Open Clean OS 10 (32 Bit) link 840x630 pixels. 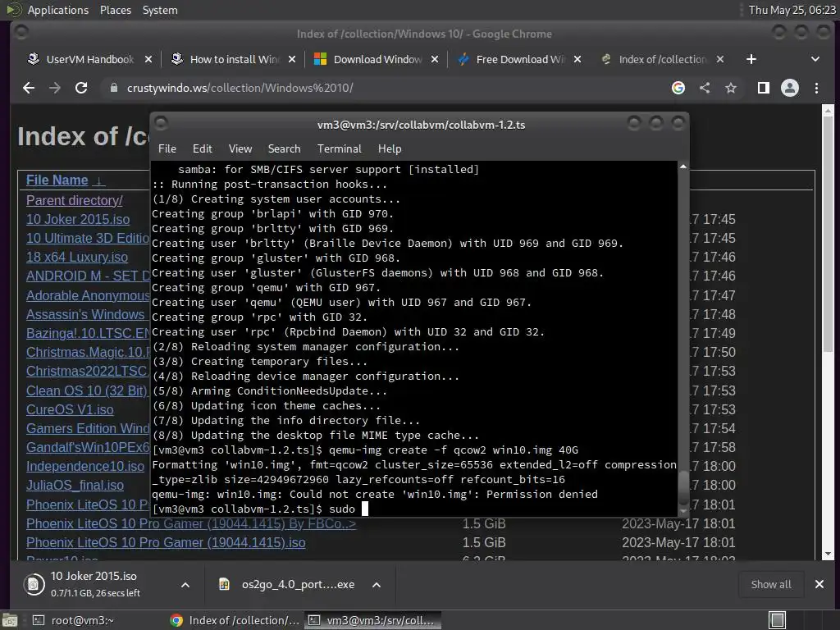[x=86, y=390]
